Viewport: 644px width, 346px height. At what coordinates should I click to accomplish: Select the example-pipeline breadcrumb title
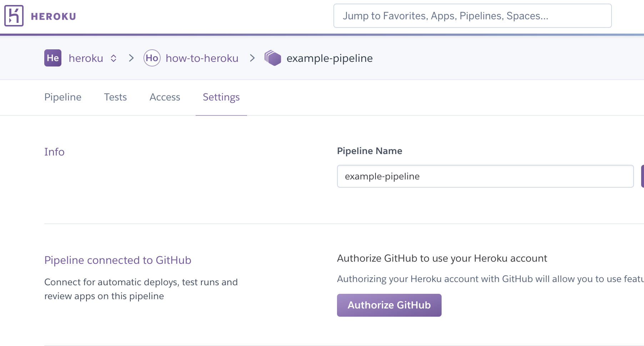(x=329, y=58)
